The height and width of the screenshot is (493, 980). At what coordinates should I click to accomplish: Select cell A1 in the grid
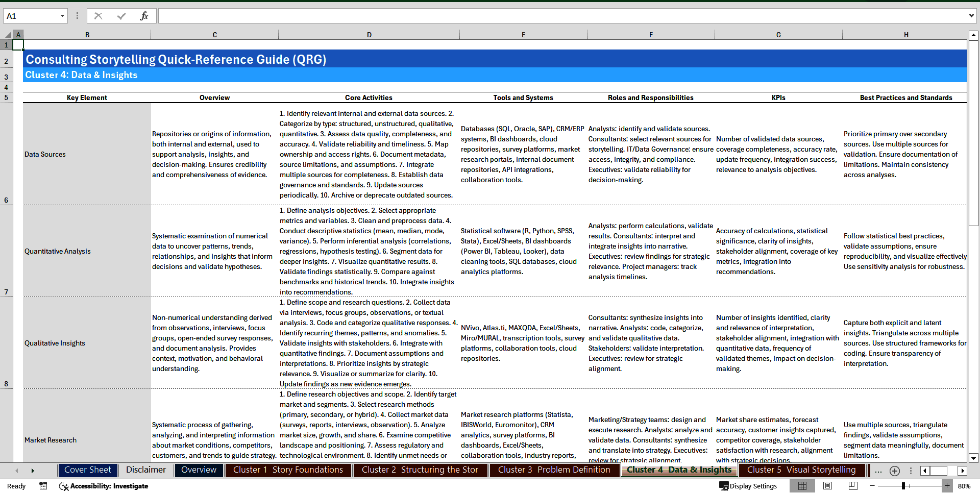18,45
